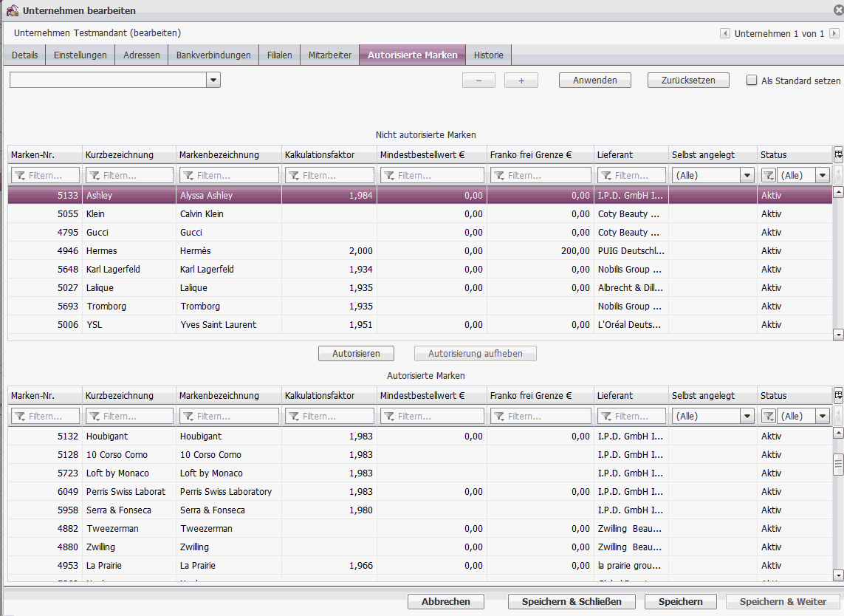
Task: Open column chooser icon of lower Autorisierte Marken table
Action: click(838, 395)
